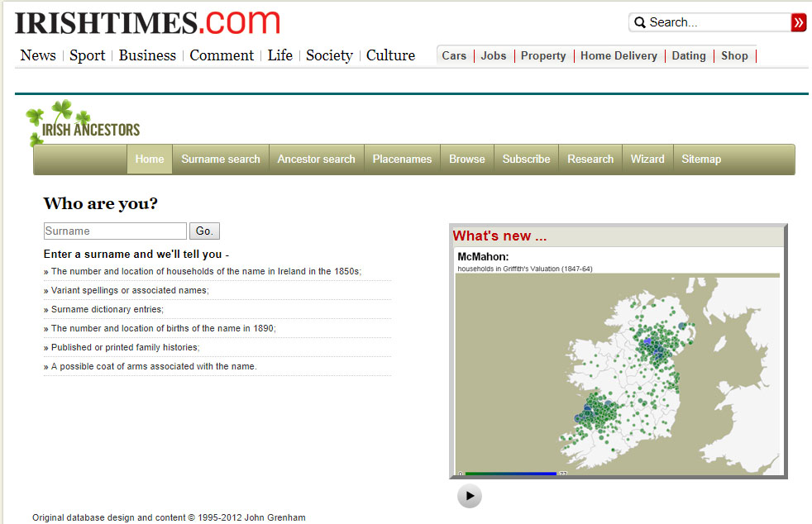The height and width of the screenshot is (524, 812).
Task: Go to the Home Delivery link
Action: coord(619,56)
